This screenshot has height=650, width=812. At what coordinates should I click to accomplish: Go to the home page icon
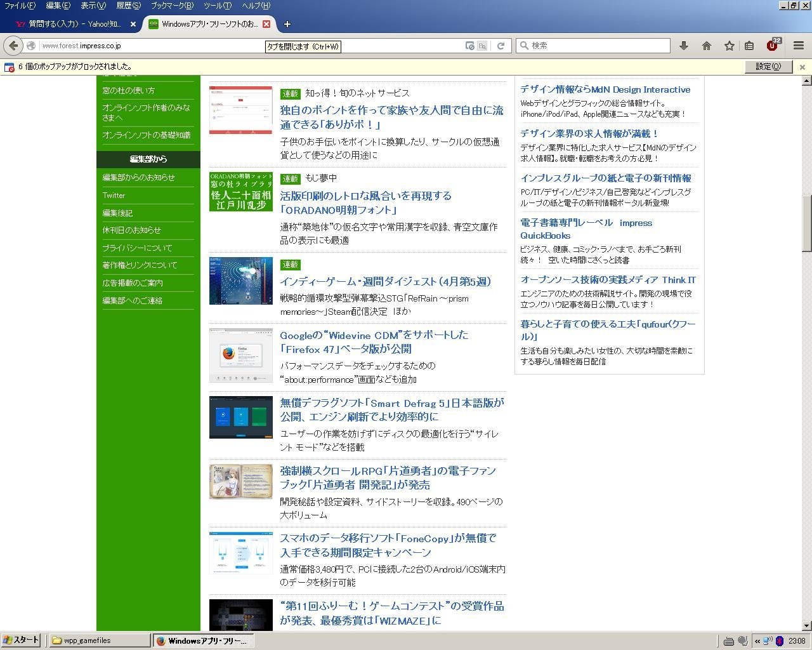[x=707, y=46]
